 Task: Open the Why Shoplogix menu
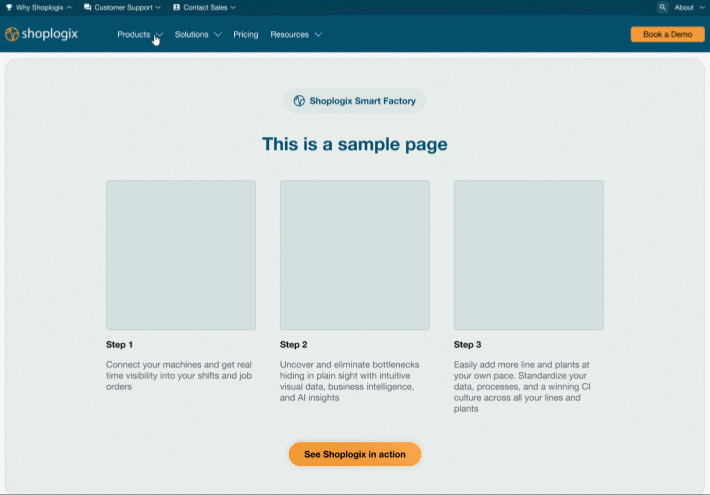[x=39, y=7]
